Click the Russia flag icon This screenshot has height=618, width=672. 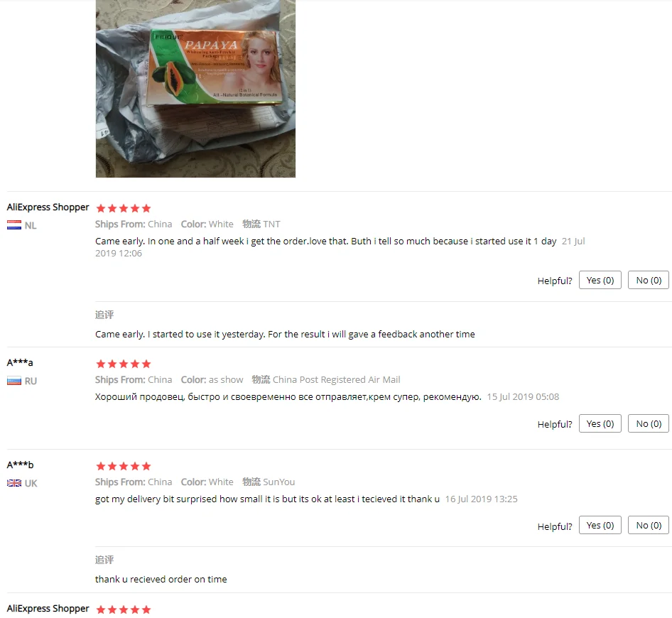pyautogui.click(x=14, y=381)
